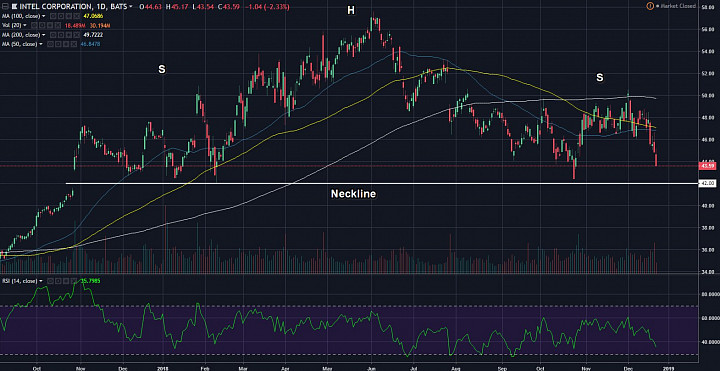Open the format settings for Vol (20)
The width and height of the screenshot is (720, 371).
[x=42, y=25]
